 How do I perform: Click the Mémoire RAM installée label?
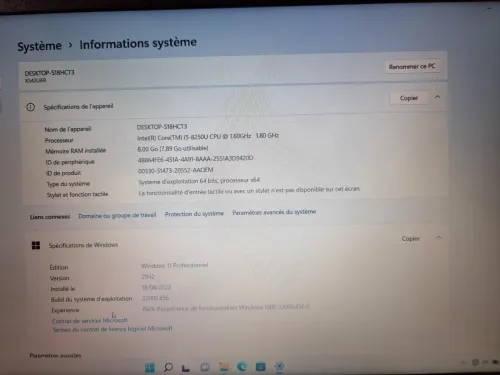[x=76, y=151]
